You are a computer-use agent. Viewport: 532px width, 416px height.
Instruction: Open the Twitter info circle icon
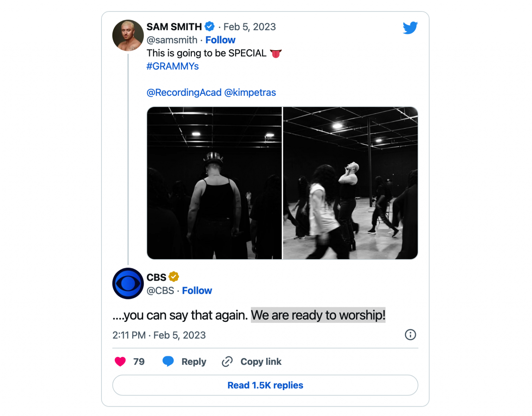pyautogui.click(x=410, y=335)
